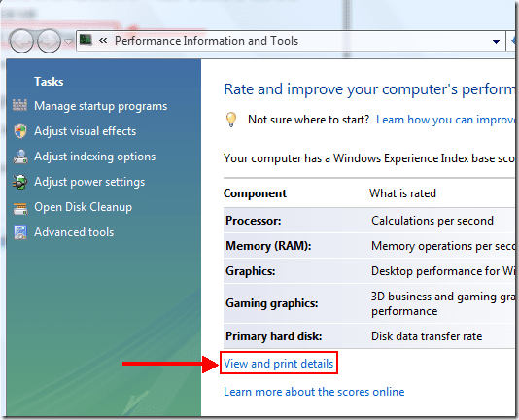Click Learn how you can improve link
This screenshot has width=519, height=420.
pyautogui.click(x=445, y=120)
